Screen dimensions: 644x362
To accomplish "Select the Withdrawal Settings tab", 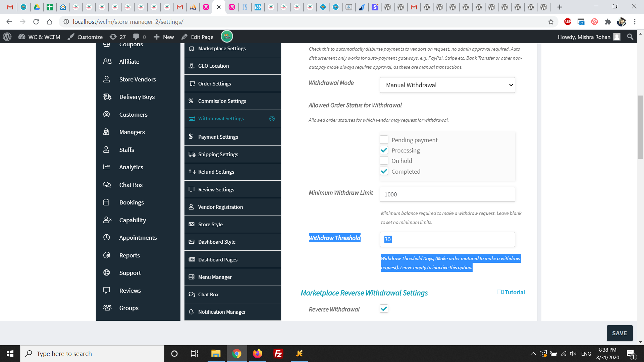I will point(232,119).
